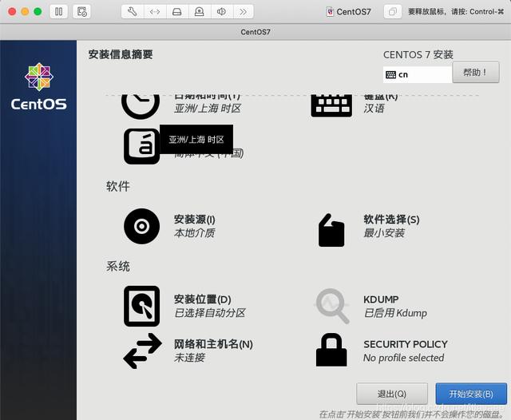Click 亚洲/上海 时区 status text
Viewport: 511px width, 420px height.
tap(208, 108)
